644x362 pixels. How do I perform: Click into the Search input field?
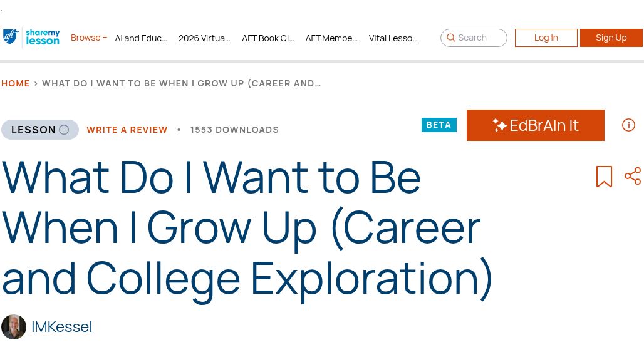click(480, 38)
